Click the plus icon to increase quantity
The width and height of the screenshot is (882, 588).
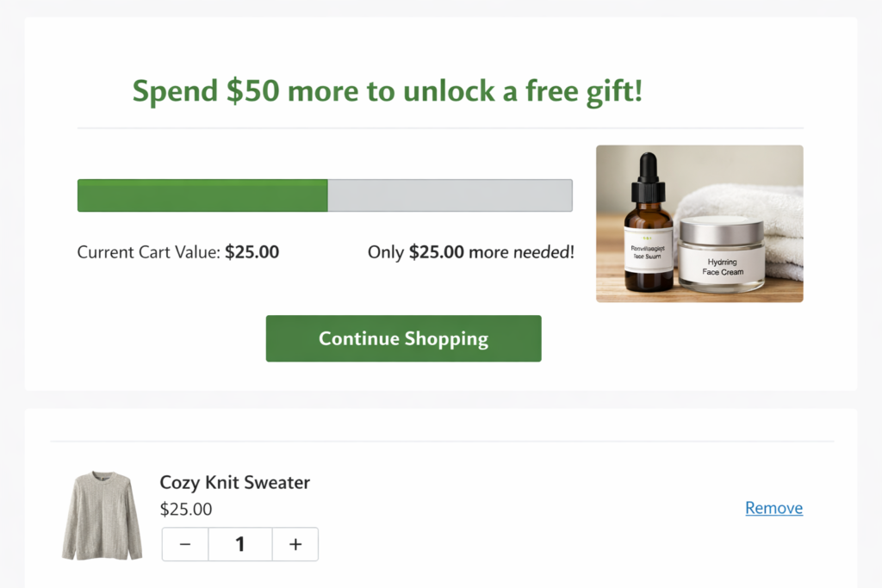(x=295, y=544)
